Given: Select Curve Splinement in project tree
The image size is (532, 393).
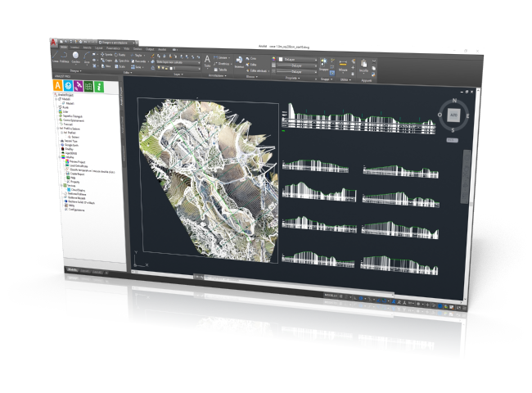Looking at the screenshot, I should point(72,120).
